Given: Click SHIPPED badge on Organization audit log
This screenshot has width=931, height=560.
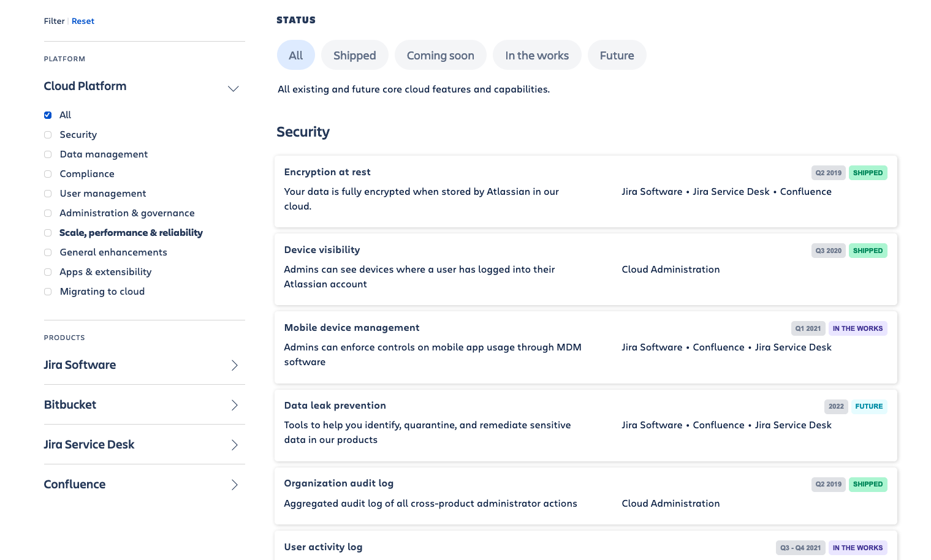Looking at the screenshot, I should click(868, 484).
